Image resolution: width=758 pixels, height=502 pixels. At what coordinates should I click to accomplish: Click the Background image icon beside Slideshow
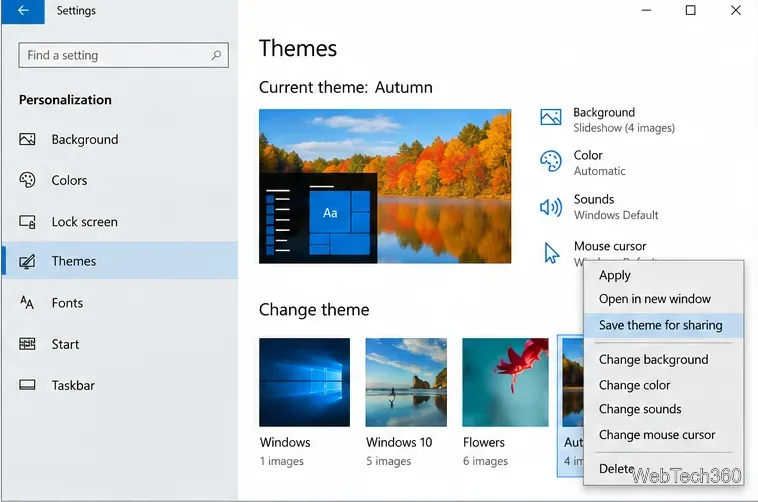551,117
